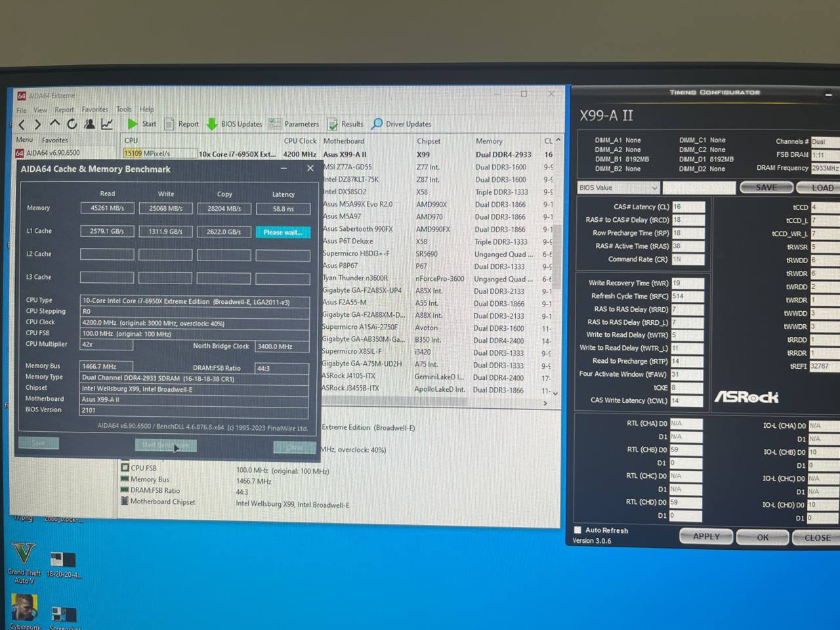
Task: Click the CPU FSB icon in AIDA64 list
Action: click(125, 468)
